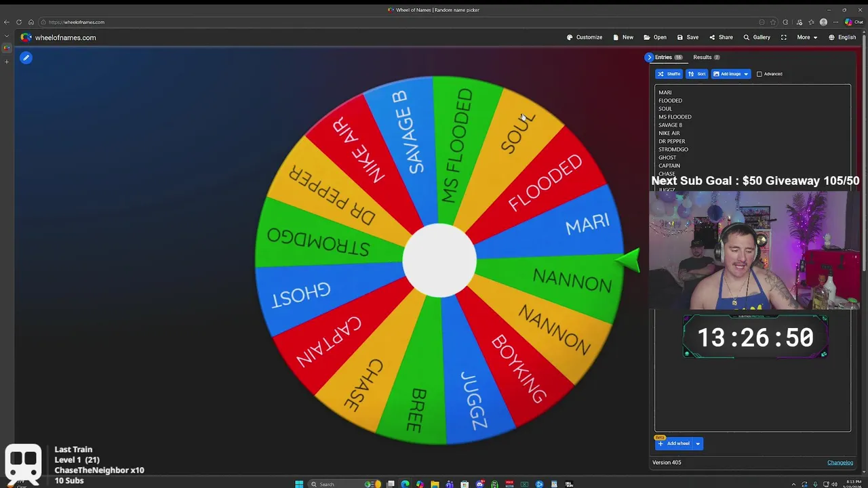
Task: Select the GHOST entry line
Action: point(667,158)
